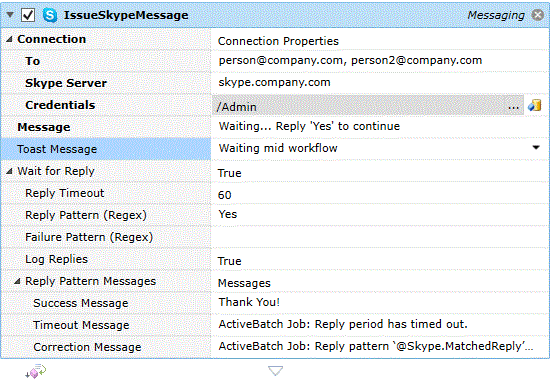
Task: Edit the Success Message 'Thank You!' field
Action: 380,303
